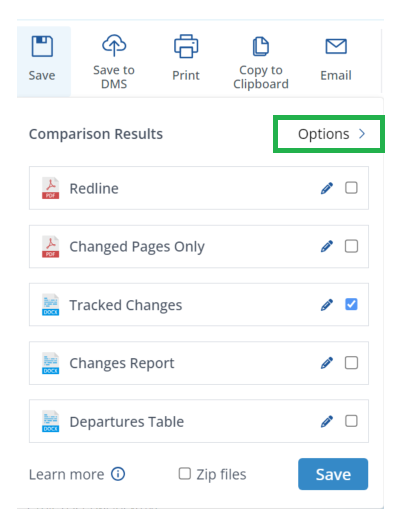
Task: Open Save to DMS cloud upload
Action: pyautogui.click(x=114, y=45)
